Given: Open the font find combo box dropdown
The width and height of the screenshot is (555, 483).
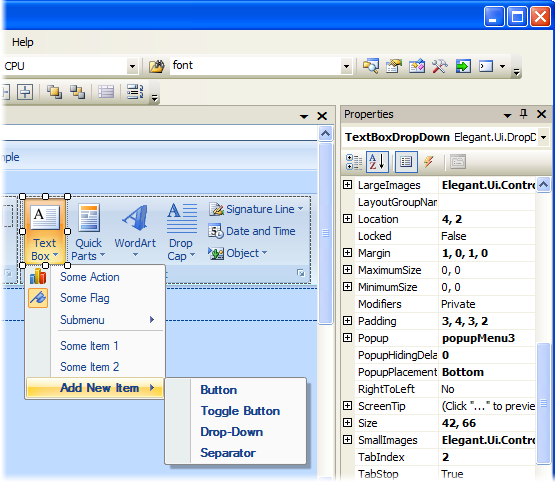Looking at the screenshot, I should 346,66.
